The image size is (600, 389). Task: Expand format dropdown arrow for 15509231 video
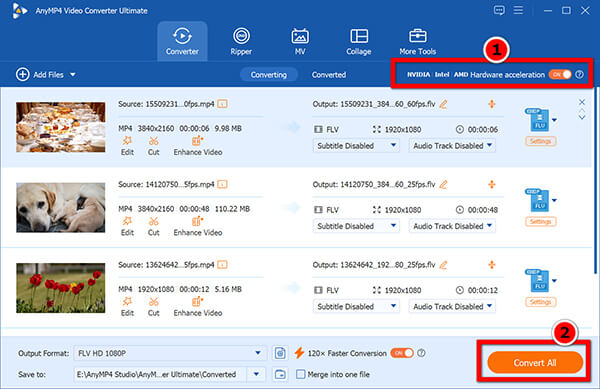554,120
